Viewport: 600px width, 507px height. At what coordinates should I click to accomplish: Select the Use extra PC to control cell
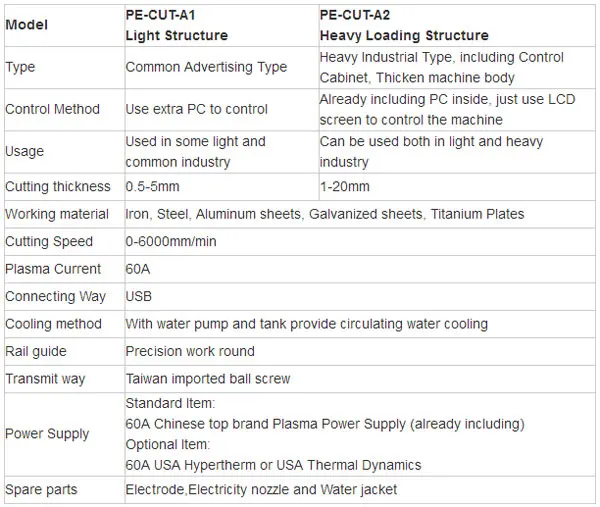point(222,110)
